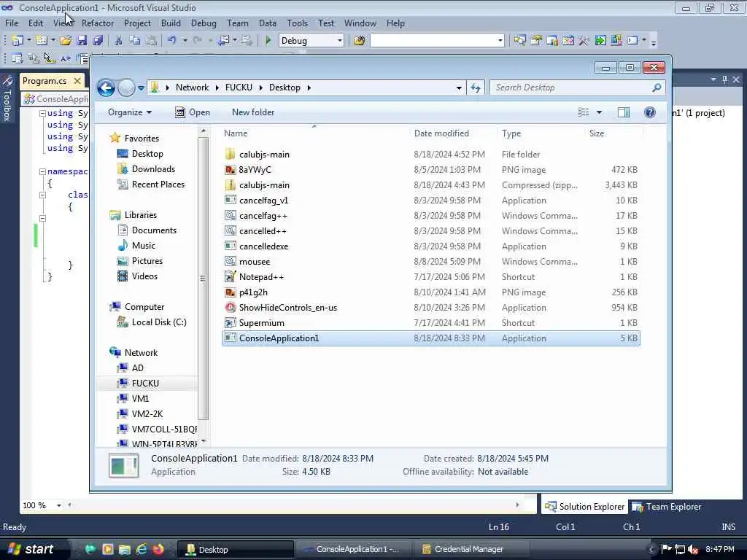The height and width of the screenshot is (560, 747).
Task: Click the New Project toolbar icon
Action: click(x=18, y=41)
